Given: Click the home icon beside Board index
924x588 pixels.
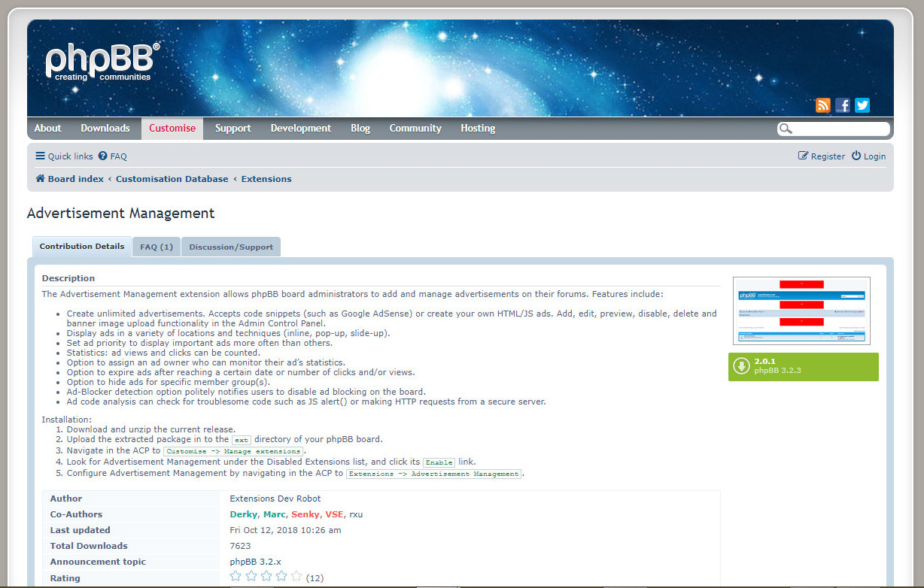Looking at the screenshot, I should [40, 179].
